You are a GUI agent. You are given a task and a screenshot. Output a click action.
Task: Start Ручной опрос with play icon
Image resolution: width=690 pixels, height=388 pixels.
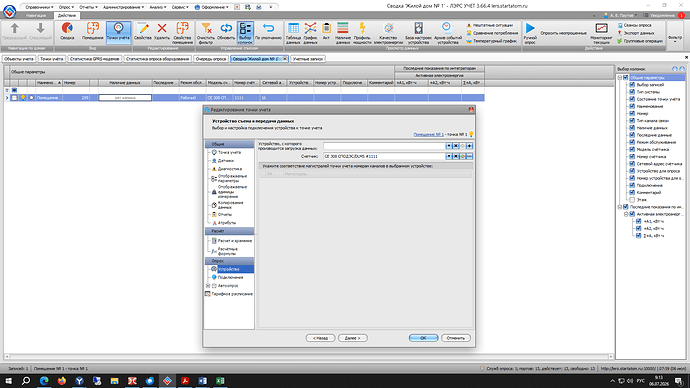(530, 33)
